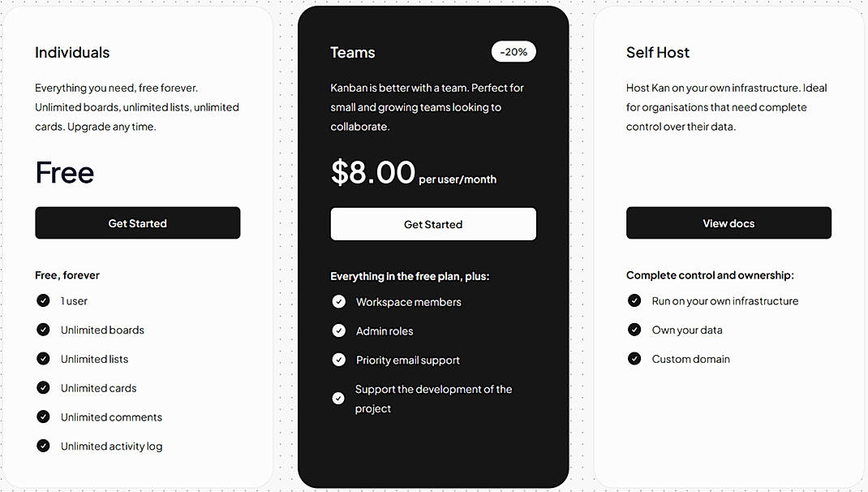Click the checkmark icon beside Own your data

(x=634, y=330)
